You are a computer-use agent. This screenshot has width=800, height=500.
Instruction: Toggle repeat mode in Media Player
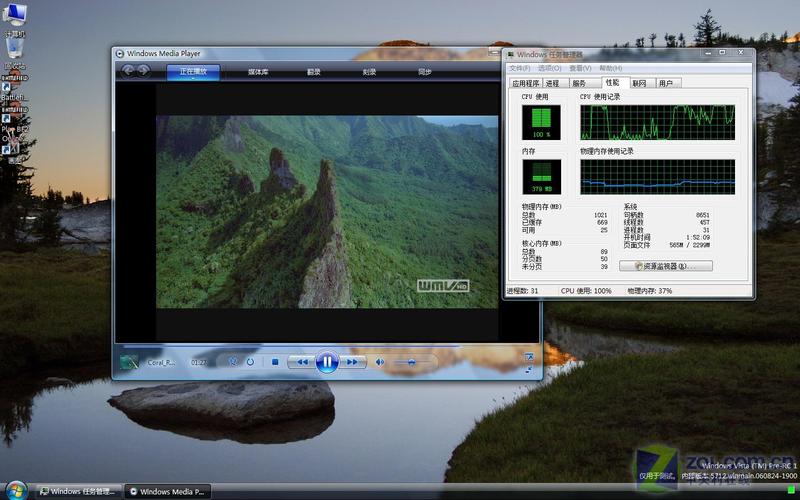pos(250,362)
